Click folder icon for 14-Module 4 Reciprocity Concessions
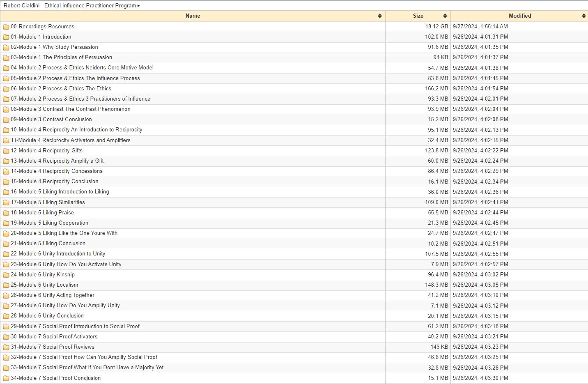The height and width of the screenshot is (384, 588). pyautogui.click(x=6, y=171)
